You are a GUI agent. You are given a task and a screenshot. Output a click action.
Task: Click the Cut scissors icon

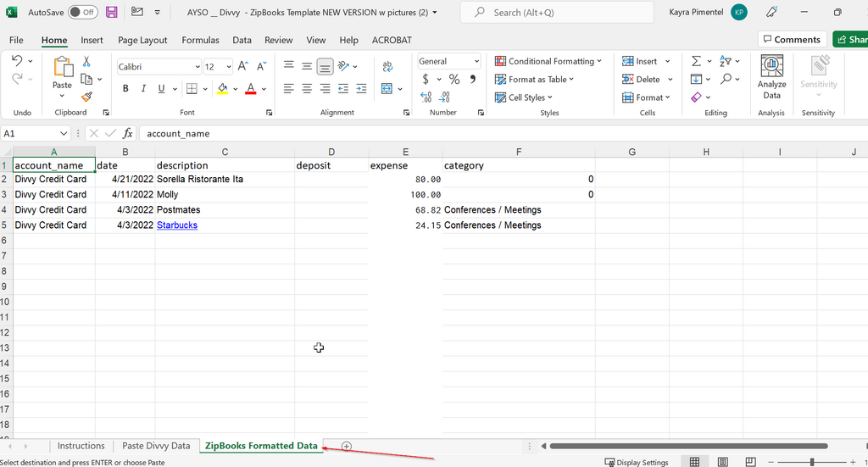86,62
